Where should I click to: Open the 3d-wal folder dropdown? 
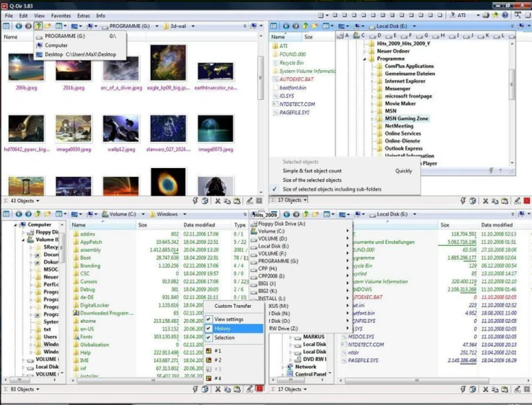[x=193, y=26]
